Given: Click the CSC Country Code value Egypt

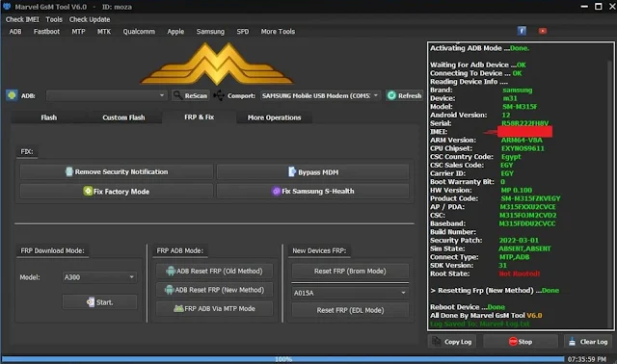Looking at the screenshot, I should tap(511, 156).
